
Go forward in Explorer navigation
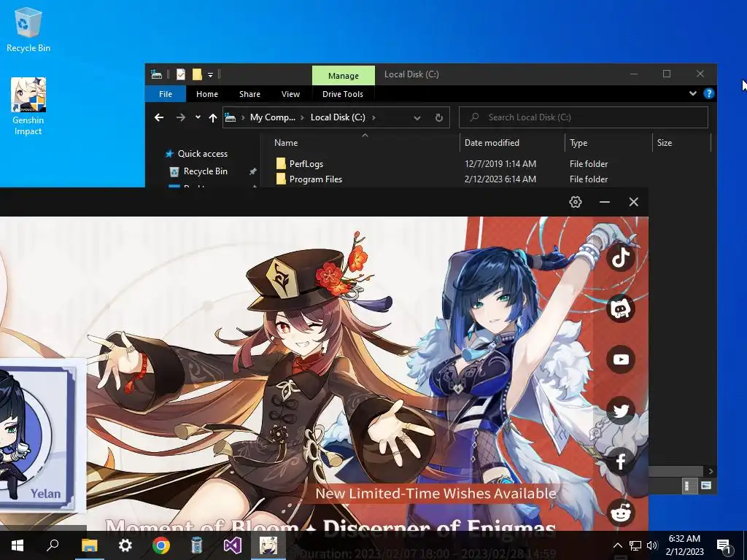(x=181, y=117)
